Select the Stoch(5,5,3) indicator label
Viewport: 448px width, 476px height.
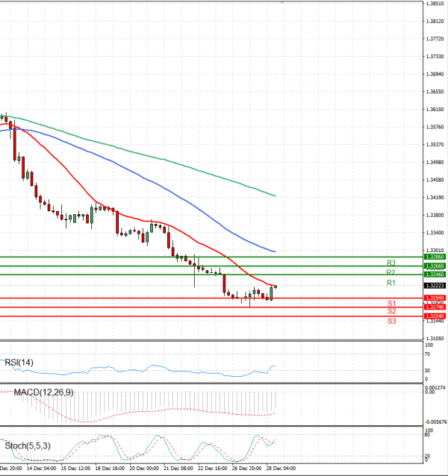28,446
